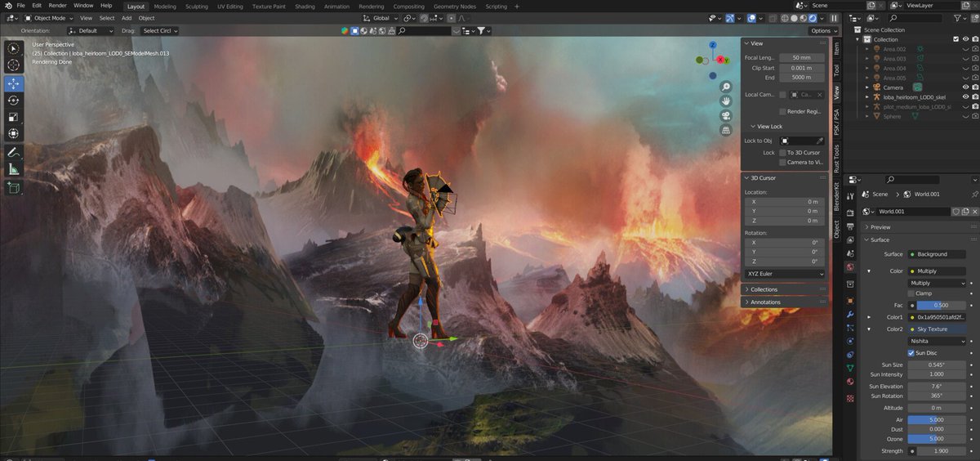Screen dimensions: 980x461
Task: Click the Color Multiply node button
Action: (x=938, y=271)
